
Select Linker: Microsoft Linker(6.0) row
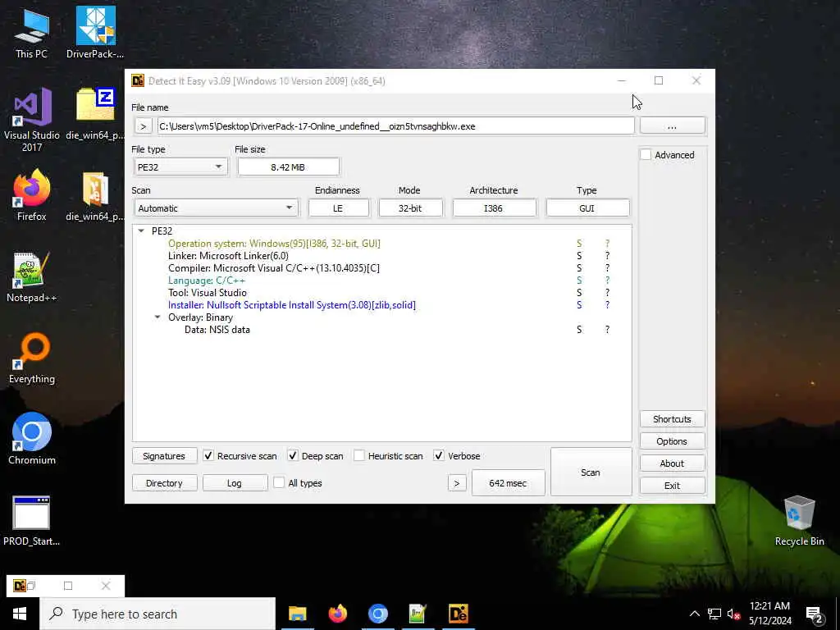pos(228,256)
